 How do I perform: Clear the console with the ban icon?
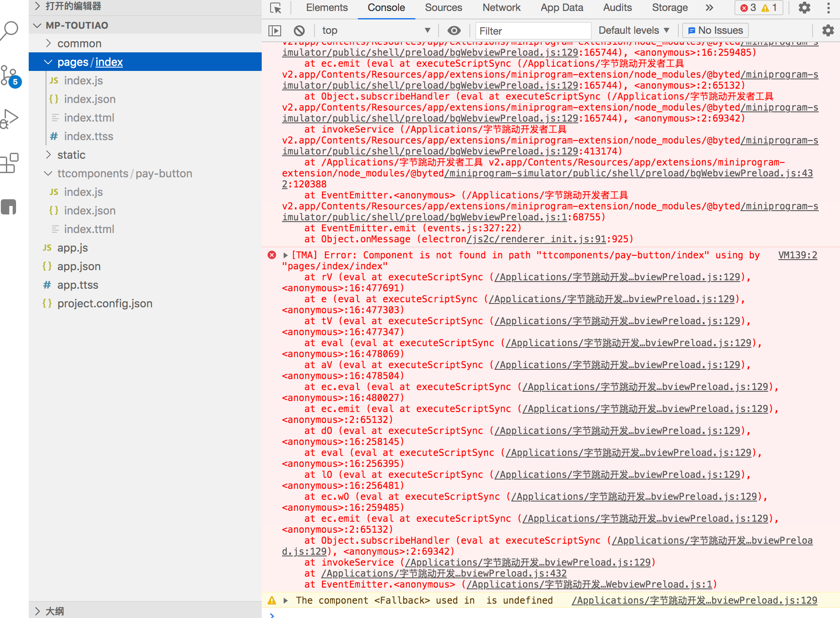click(299, 30)
